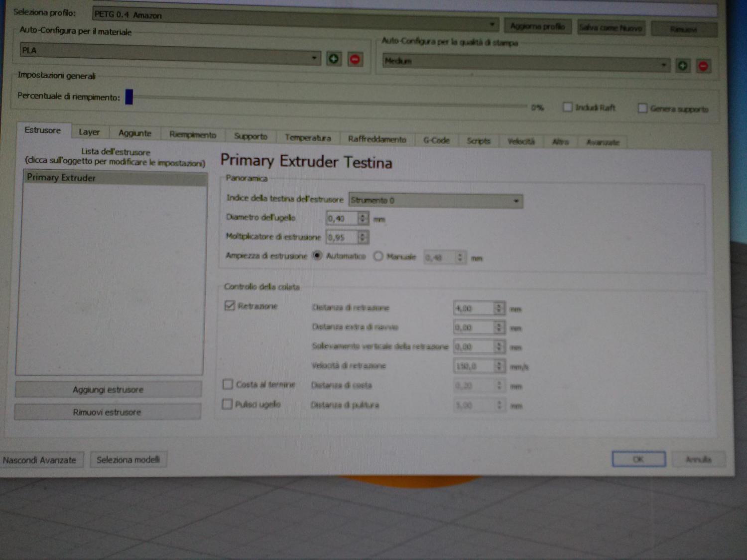The image size is (747, 560).
Task: Click the Aggiungi estrusore button
Action: 108,390
